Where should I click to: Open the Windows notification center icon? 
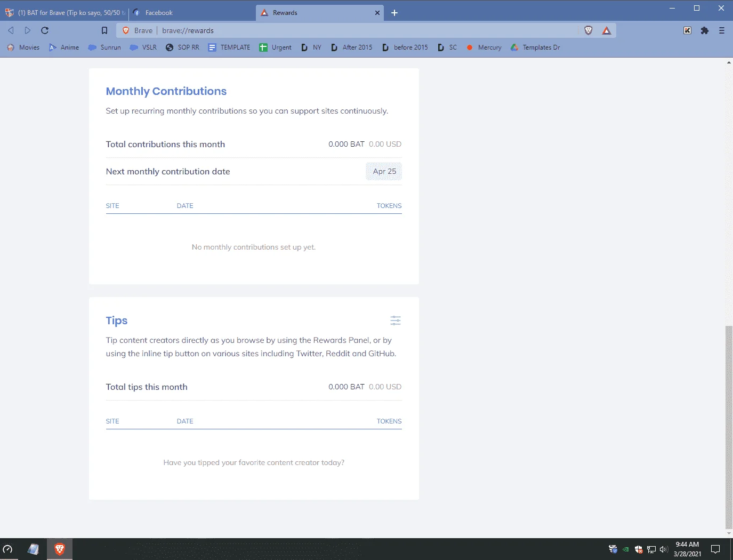715,549
